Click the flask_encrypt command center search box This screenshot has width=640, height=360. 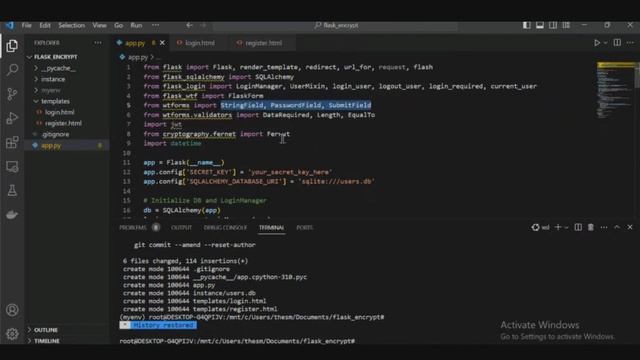coord(336,25)
